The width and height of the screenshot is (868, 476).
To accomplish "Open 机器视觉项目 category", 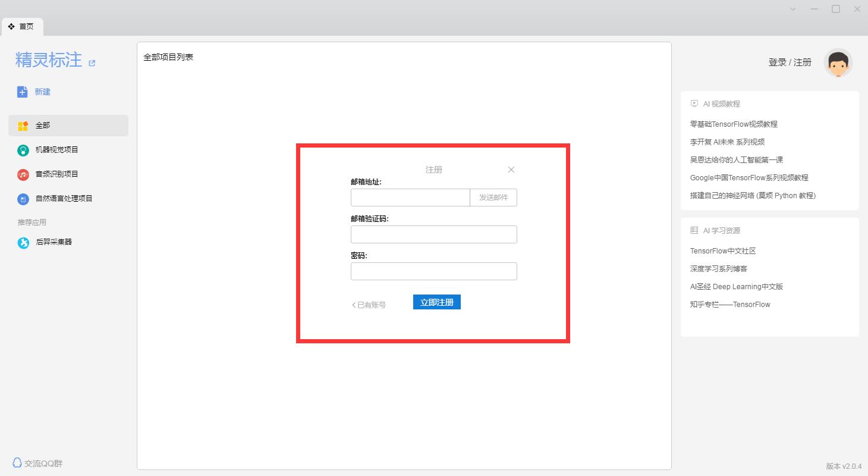I will point(56,150).
